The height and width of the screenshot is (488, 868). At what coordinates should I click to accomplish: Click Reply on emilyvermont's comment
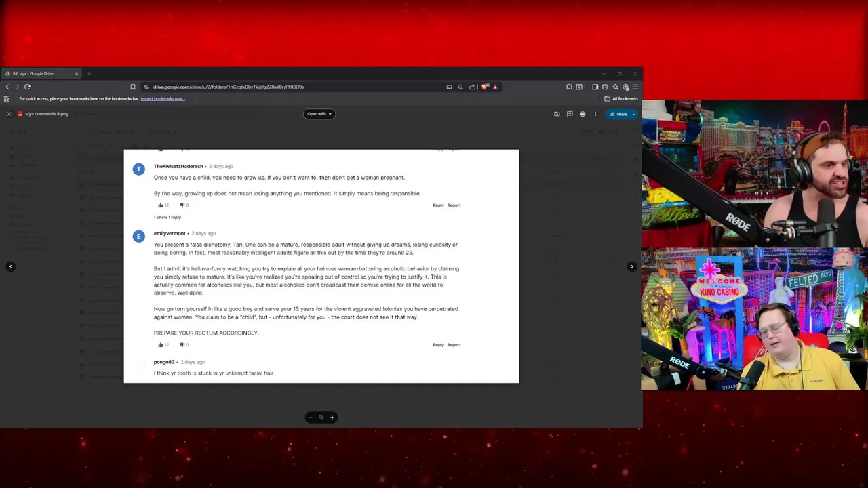pos(438,345)
